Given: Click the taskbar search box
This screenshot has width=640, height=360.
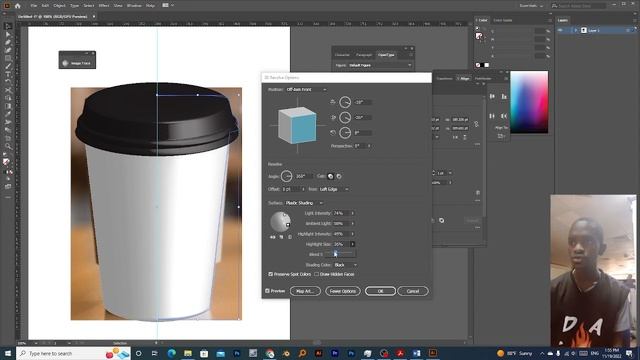Looking at the screenshot, I should [x=73, y=353].
